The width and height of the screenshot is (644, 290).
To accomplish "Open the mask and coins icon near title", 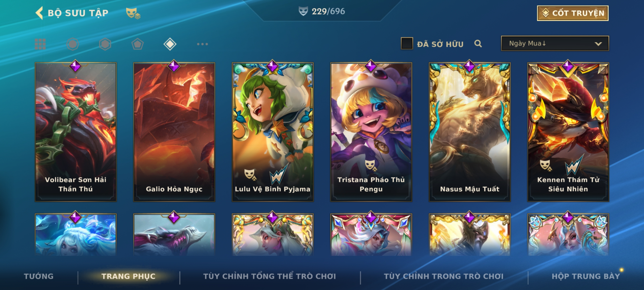I will point(133,13).
